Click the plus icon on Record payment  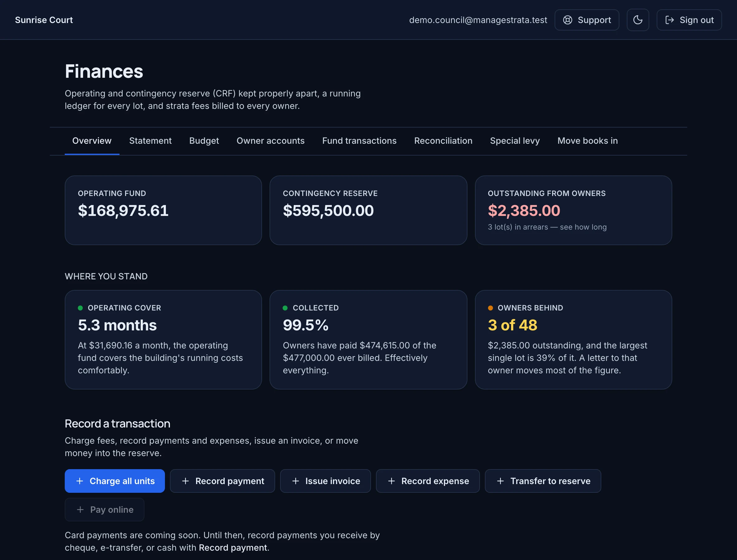pyautogui.click(x=185, y=481)
